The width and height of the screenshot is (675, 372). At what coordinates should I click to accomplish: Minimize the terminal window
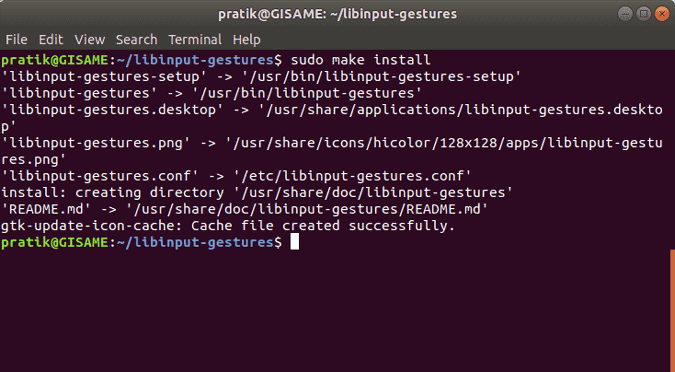click(x=625, y=14)
